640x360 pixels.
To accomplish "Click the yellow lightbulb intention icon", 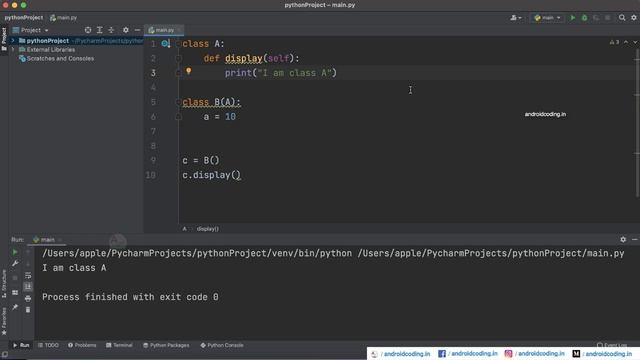I will (189, 71).
